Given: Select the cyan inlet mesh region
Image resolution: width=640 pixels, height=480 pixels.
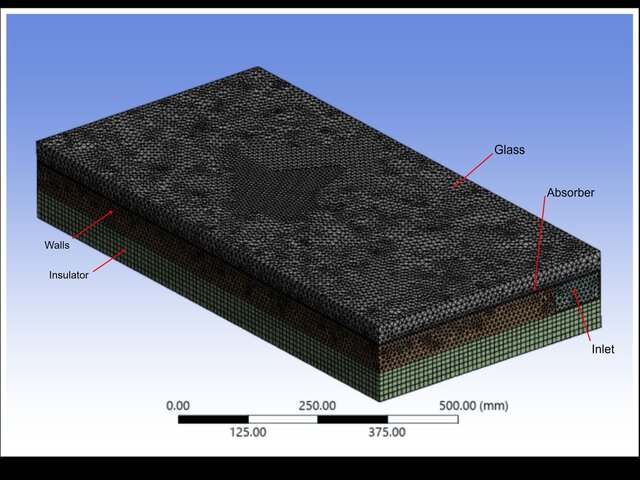Looking at the screenshot, I should pyautogui.click(x=576, y=292).
